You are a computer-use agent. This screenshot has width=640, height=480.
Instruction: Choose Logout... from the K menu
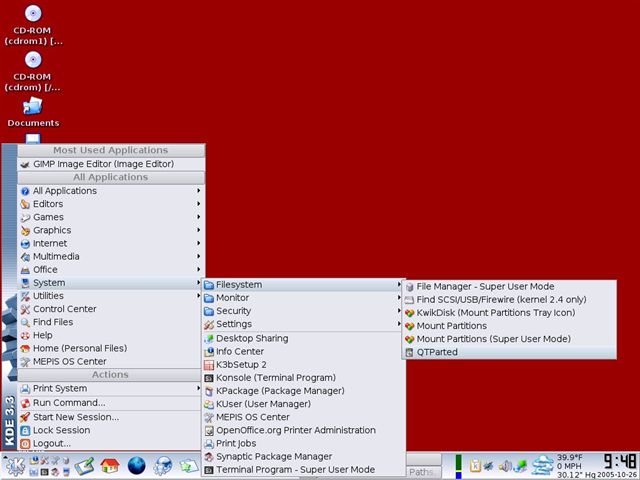pyautogui.click(x=111, y=443)
